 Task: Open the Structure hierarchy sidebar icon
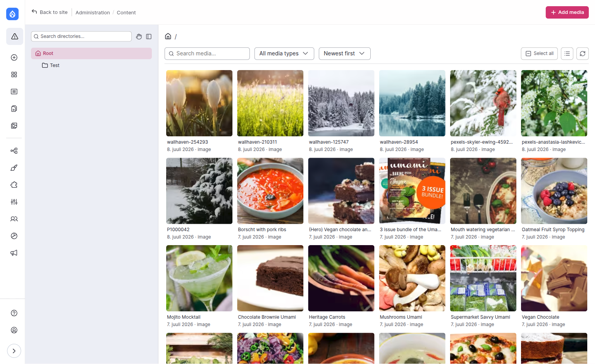coord(14,151)
